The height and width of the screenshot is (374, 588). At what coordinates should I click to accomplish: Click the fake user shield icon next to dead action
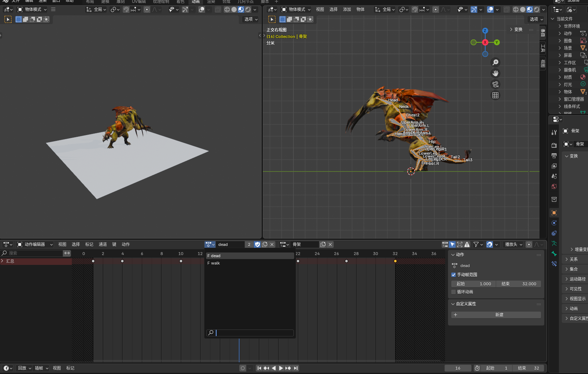[257, 244]
